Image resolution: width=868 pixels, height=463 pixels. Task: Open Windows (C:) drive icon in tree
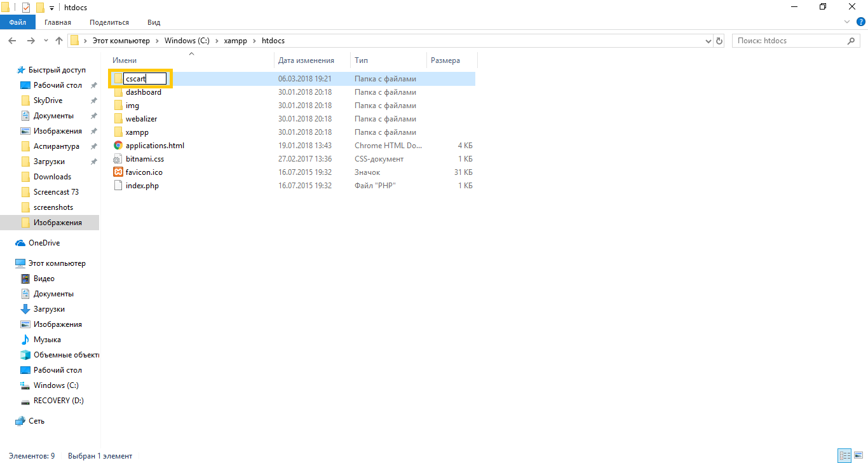point(25,385)
